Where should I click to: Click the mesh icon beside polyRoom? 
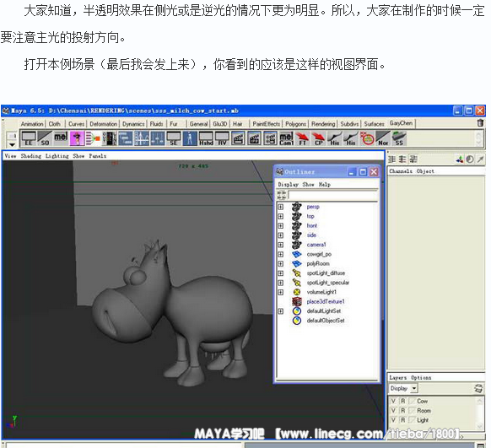tap(296, 263)
